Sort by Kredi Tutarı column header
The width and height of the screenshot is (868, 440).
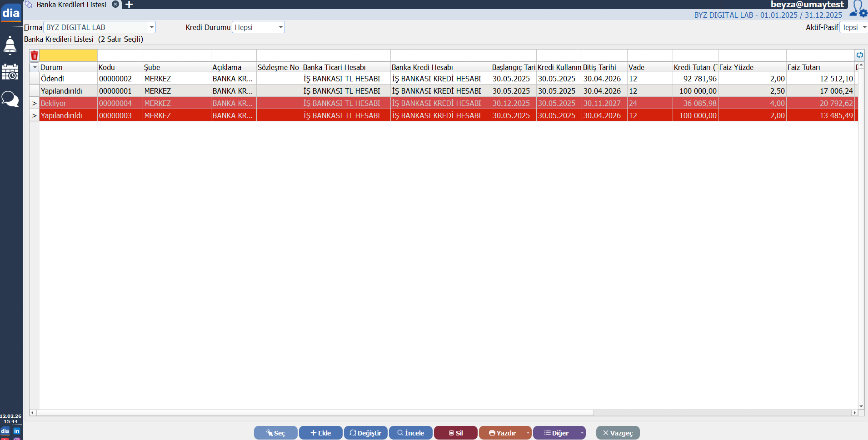pos(695,67)
